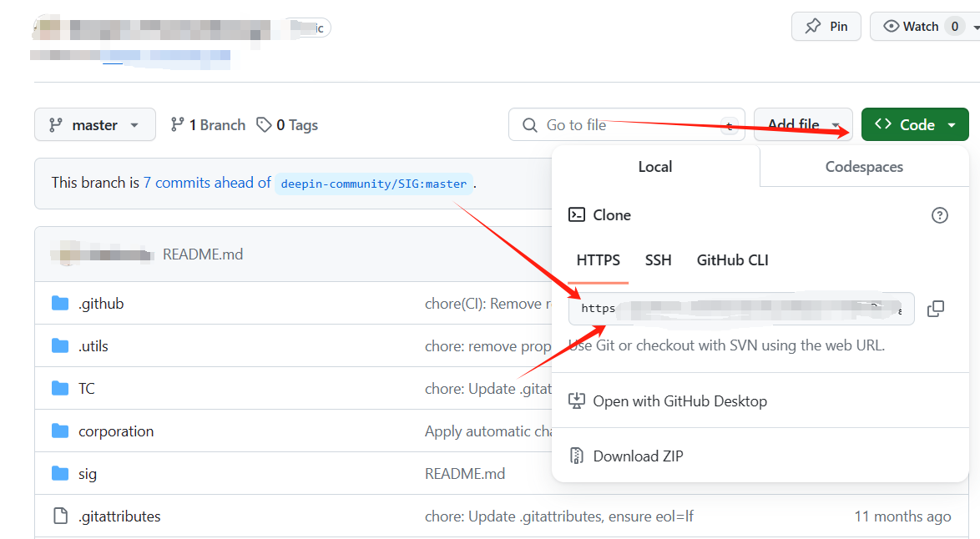Image resolution: width=980 pixels, height=539 pixels.
Task: Click the tag icon next to 0 Tags
Action: click(264, 125)
